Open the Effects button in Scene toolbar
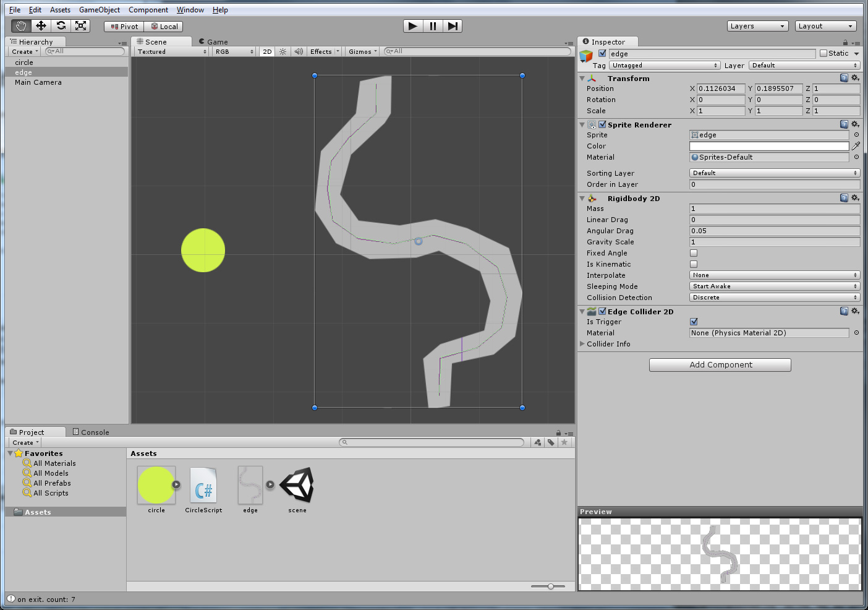Viewport: 868px width, 610px height. pos(325,52)
